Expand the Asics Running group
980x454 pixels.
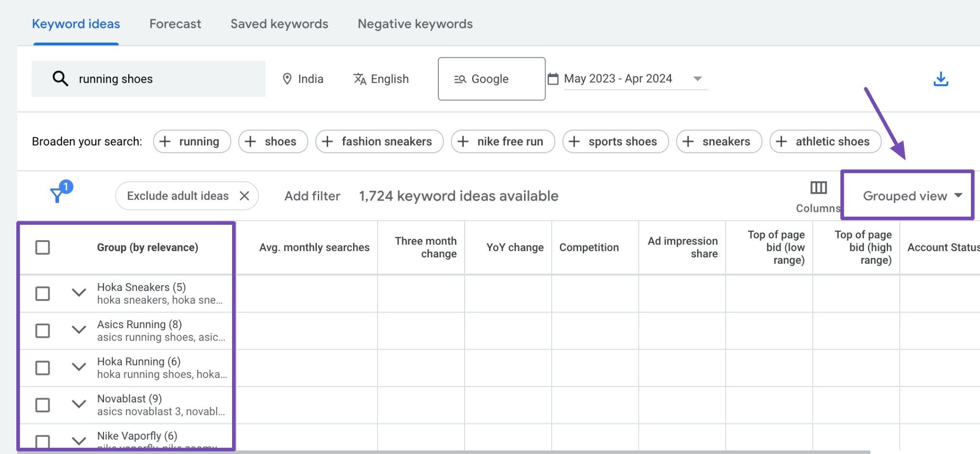tap(79, 330)
